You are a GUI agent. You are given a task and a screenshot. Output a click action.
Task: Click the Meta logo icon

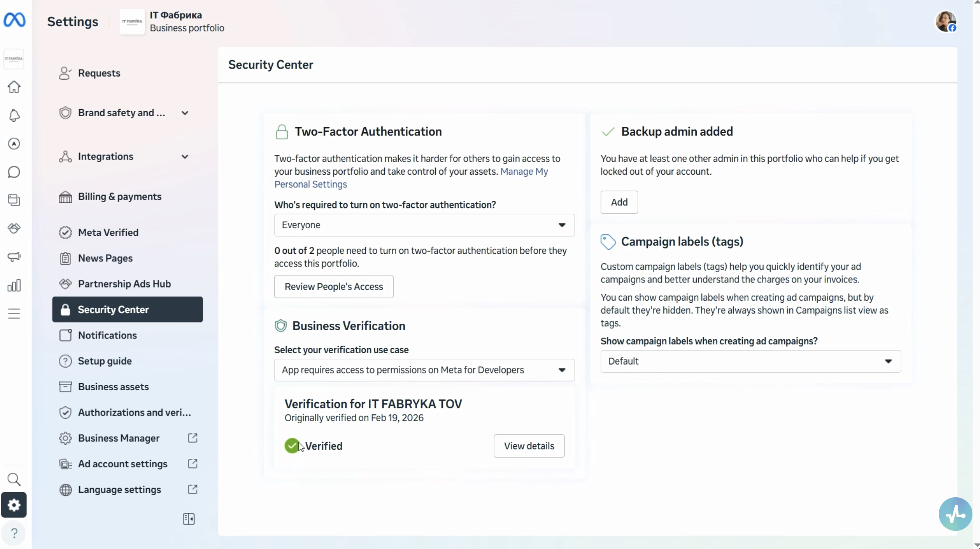click(14, 20)
